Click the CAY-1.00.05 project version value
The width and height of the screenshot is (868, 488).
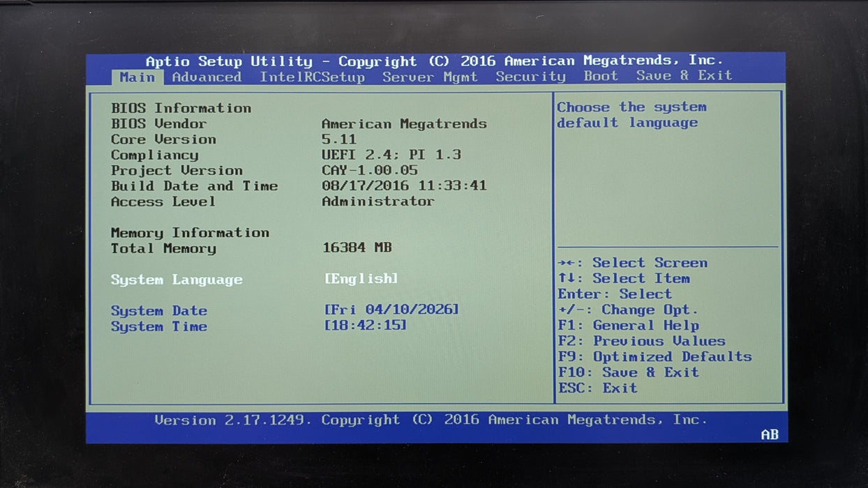click(x=370, y=170)
